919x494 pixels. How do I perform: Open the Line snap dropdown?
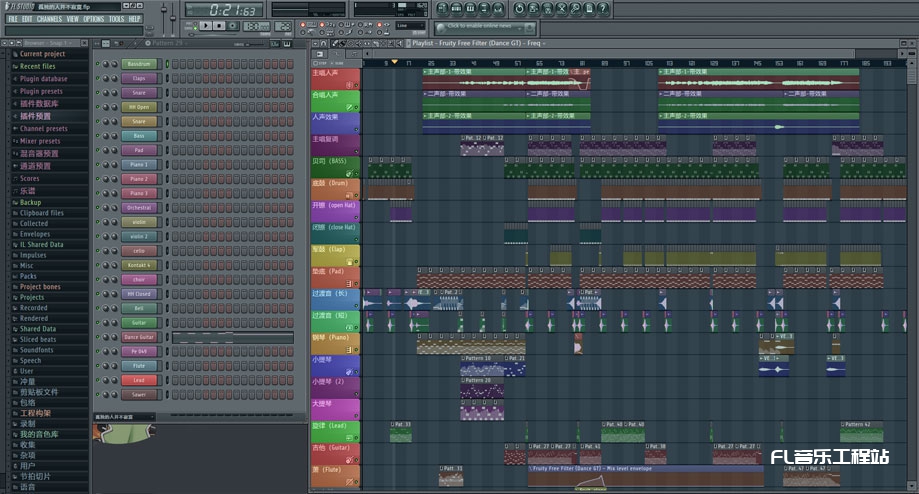point(410,25)
